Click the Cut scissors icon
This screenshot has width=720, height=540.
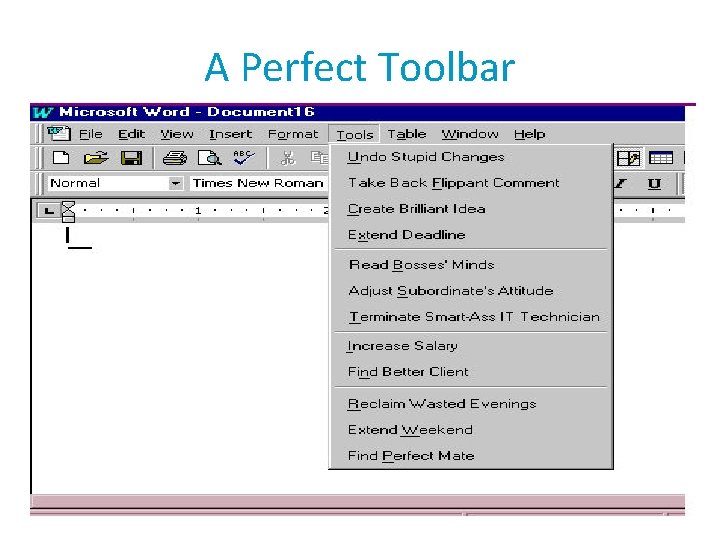click(x=288, y=158)
